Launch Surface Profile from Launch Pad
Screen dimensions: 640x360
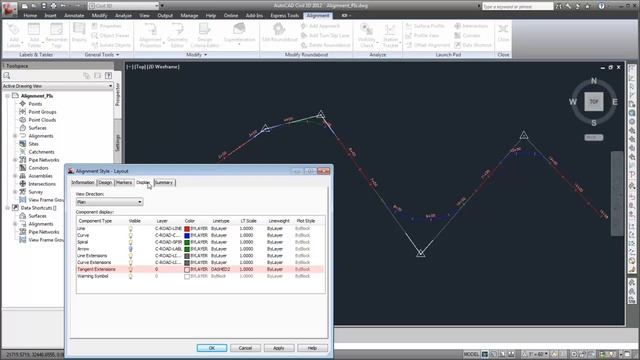[425, 26]
